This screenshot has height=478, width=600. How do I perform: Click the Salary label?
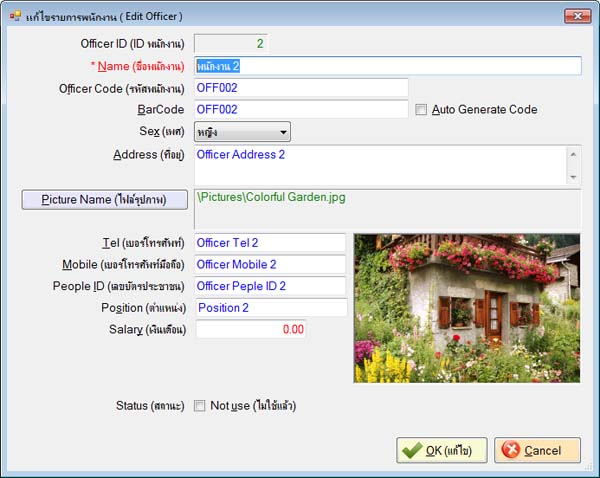147,330
